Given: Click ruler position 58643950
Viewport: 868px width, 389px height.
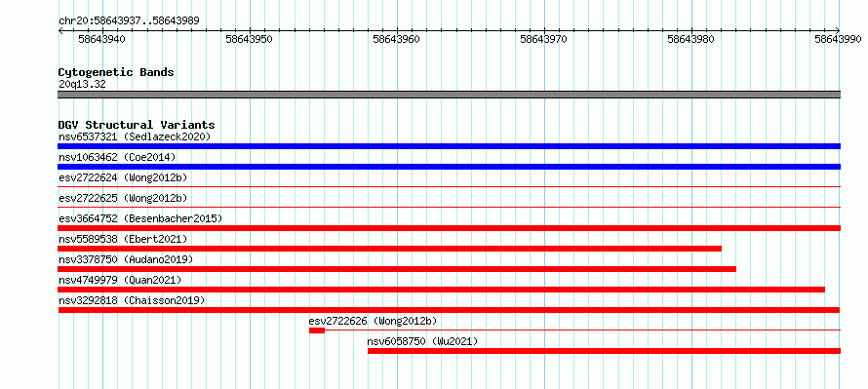Looking at the screenshot, I should tap(249, 39).
